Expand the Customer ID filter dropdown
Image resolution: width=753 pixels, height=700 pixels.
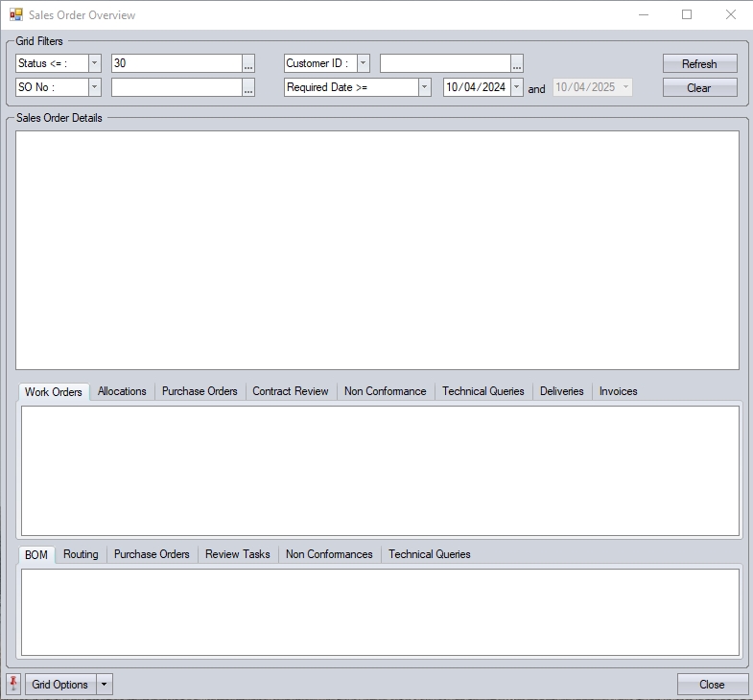[364, 63]
